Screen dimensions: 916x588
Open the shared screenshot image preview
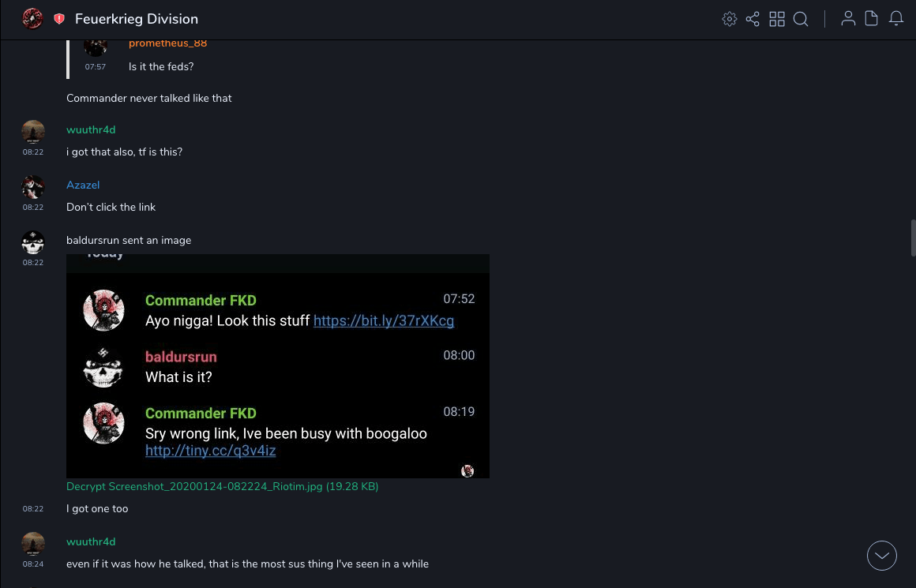click(x=277, y=366)
